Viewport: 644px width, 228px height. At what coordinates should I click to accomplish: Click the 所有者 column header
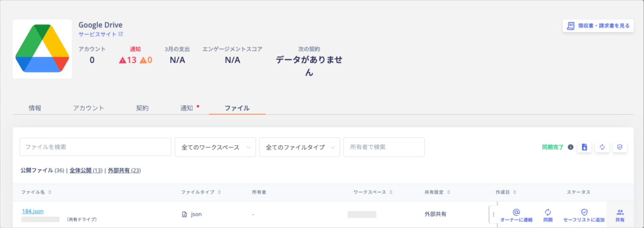coord(259,192)
